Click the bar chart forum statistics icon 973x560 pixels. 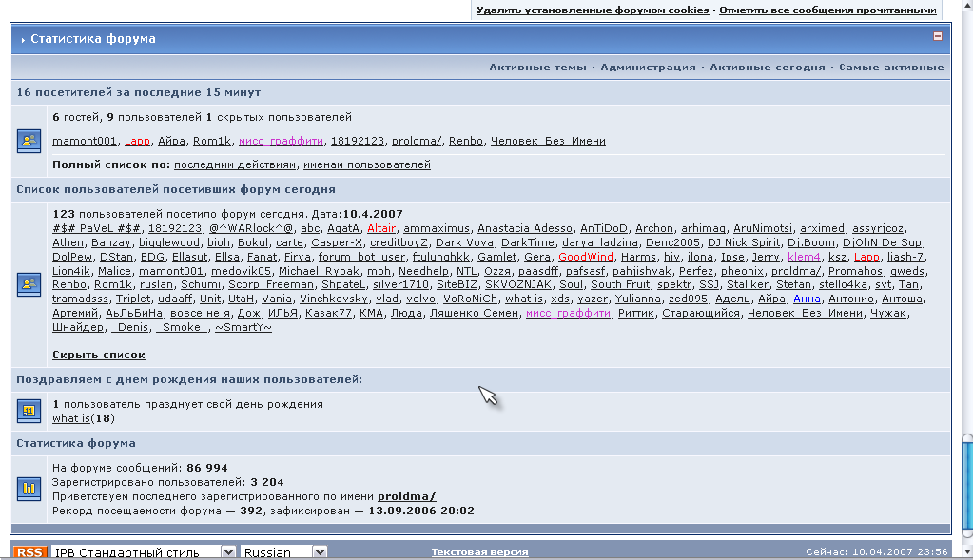[x=29, y=489]
